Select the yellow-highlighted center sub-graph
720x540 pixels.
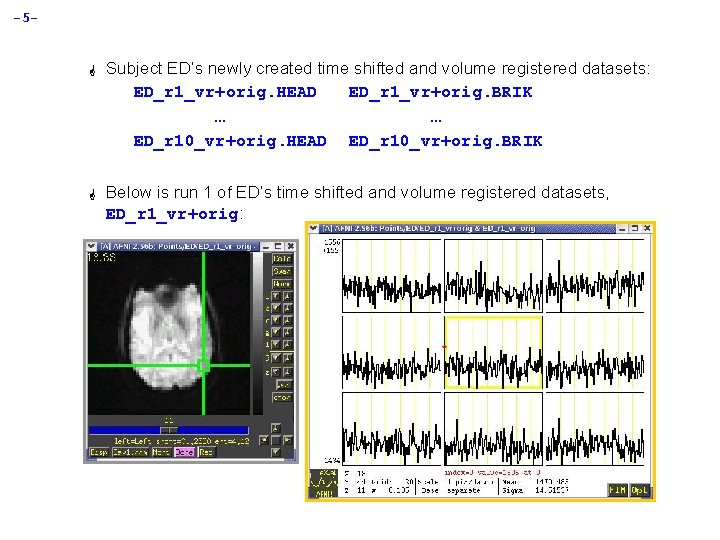493,353
